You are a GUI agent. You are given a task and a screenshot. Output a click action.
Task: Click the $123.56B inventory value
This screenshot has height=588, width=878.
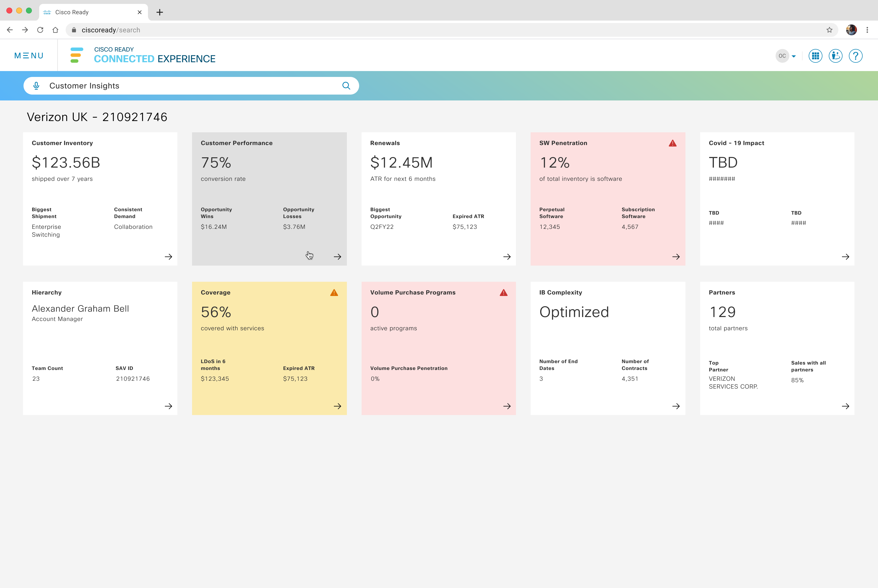[66, 163]
